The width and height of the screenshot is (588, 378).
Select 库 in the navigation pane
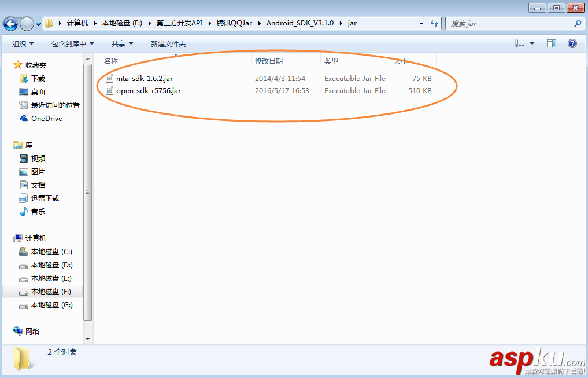pyautogui.click(x=28, y=145)
